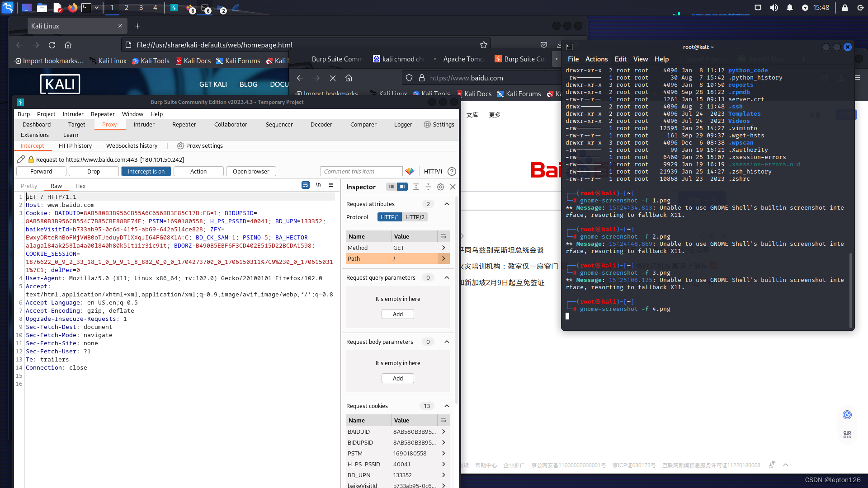Viewport: 868px width, 488px height.
Task: Add a request body parameter
Action: [x=398, y=378]
